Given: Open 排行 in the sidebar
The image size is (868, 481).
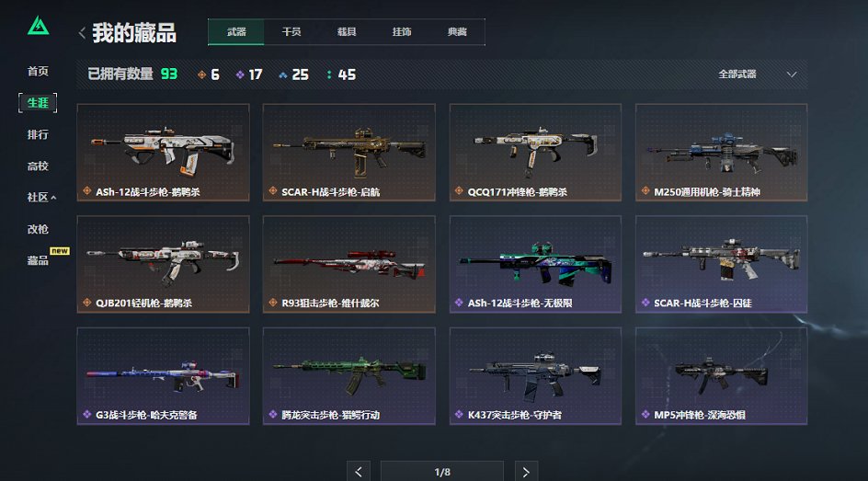Looking at the screenshot, I should point(38,134).
